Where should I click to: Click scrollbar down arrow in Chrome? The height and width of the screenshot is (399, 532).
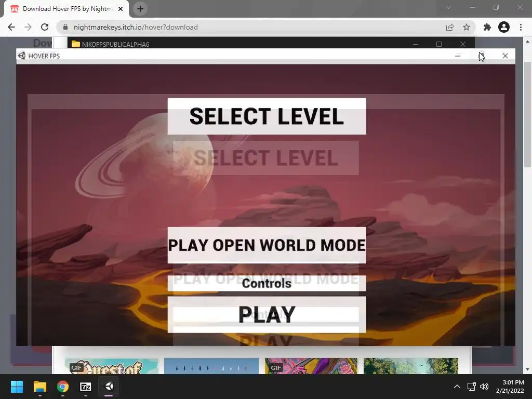[527, 369]
